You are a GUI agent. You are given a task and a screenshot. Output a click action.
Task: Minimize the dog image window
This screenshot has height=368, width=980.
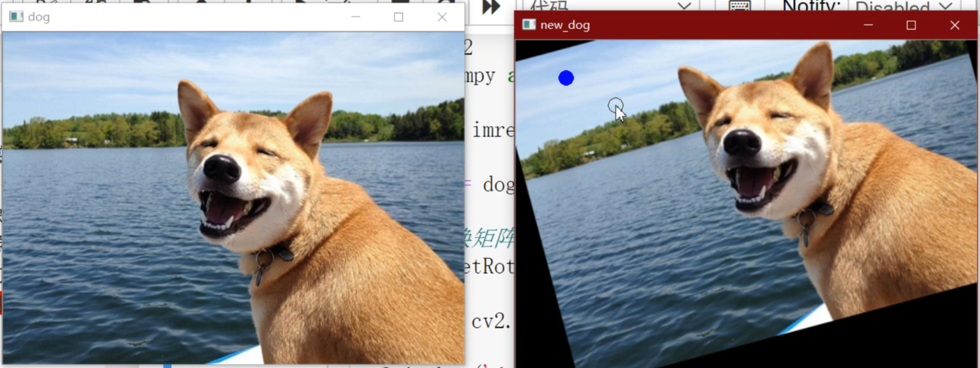[x=356, y=17]
